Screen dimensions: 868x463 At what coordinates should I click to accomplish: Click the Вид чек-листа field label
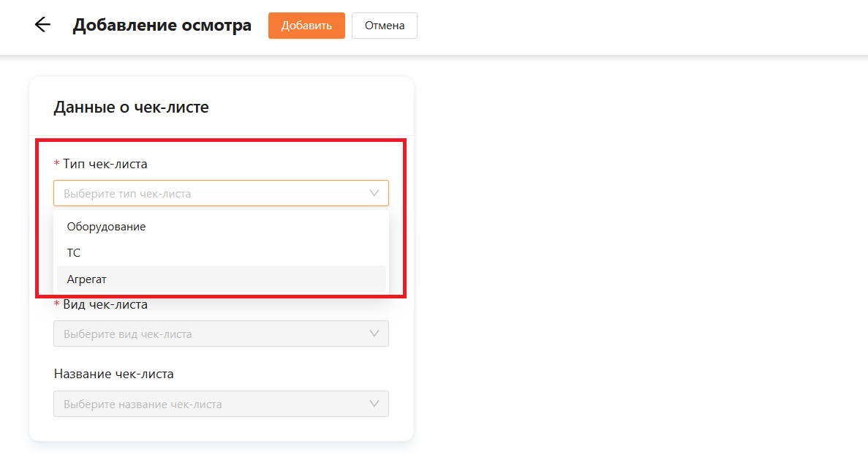pyautogui.click(x=105, y=304)
